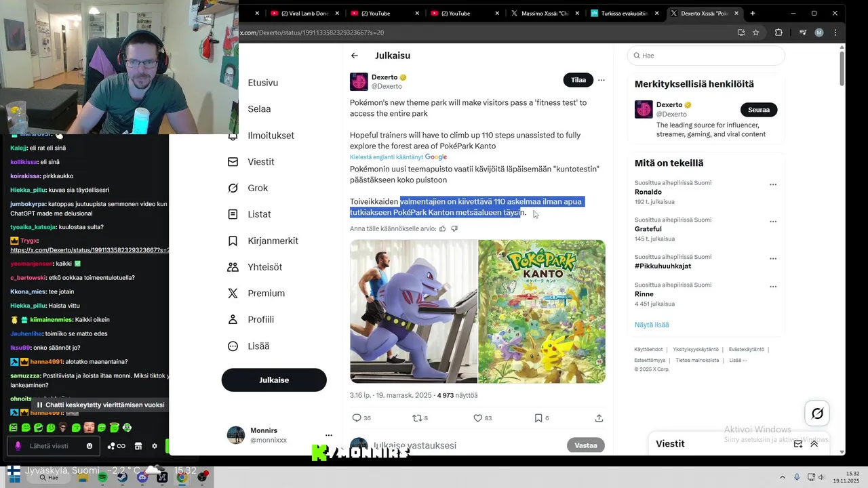The width and height of the screenshot is (868, 488).
Task: Click the install app address bar icon
Action: (x=741, y=33)
